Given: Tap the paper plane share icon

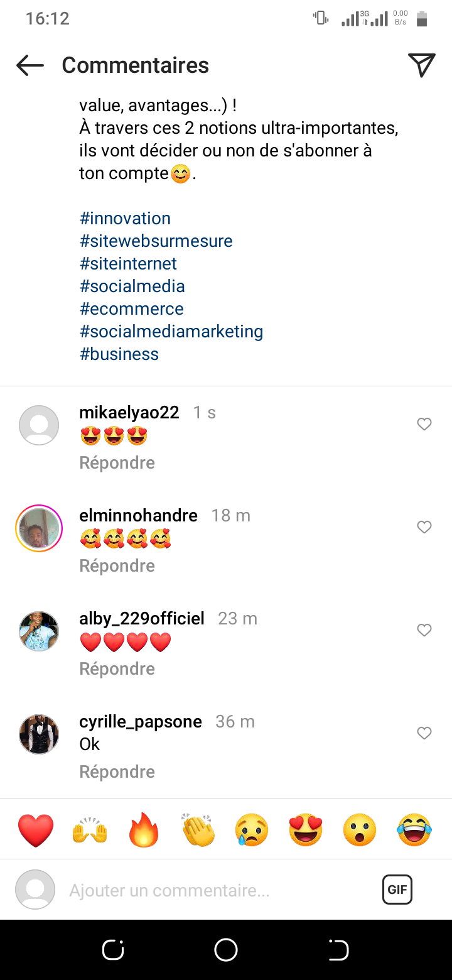Looking at the screenshot, I should pyautogui.click(x=421, y=65).
